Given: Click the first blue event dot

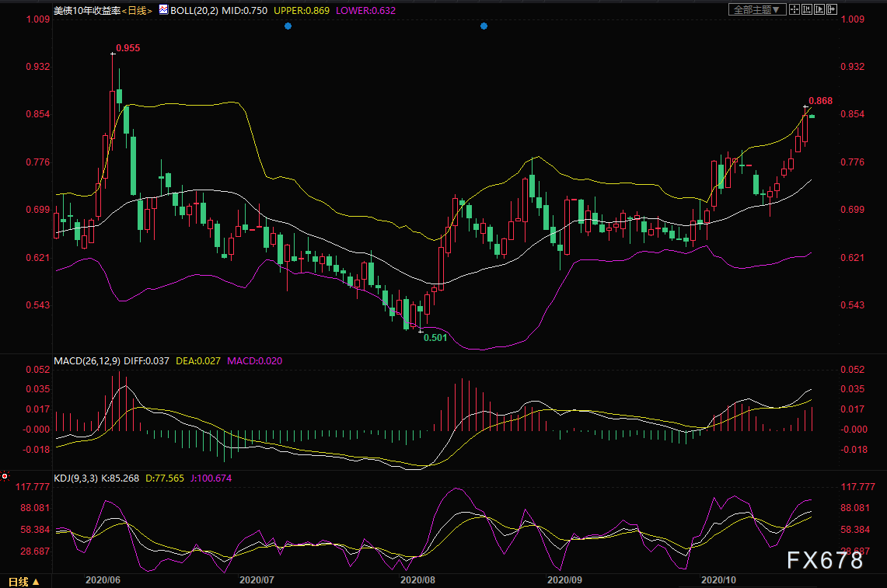Looking at the screenshot, I should pyautogui.click(x=288, y=26).
